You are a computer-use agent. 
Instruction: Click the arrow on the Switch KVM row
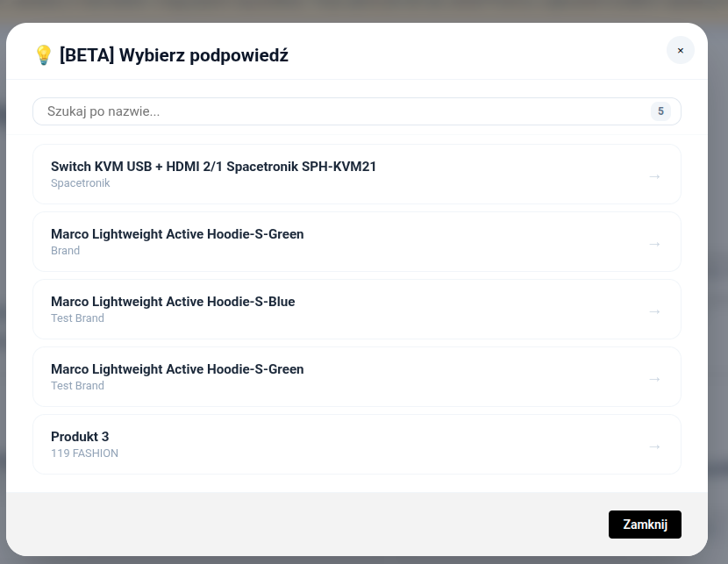click(653, 176)
